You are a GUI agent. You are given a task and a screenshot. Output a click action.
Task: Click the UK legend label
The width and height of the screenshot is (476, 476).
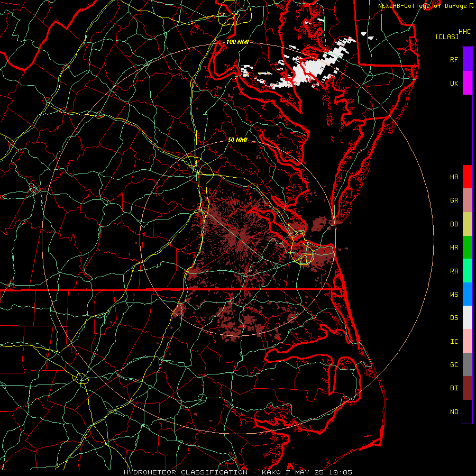point(454,83)
